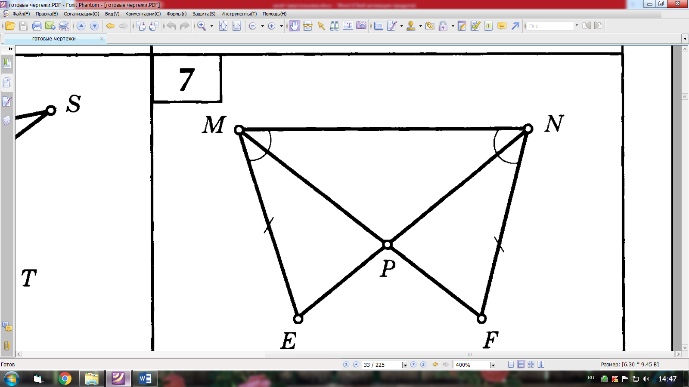Close the open document tab
The width and height of the screenshot is (689, 387).
102,39
